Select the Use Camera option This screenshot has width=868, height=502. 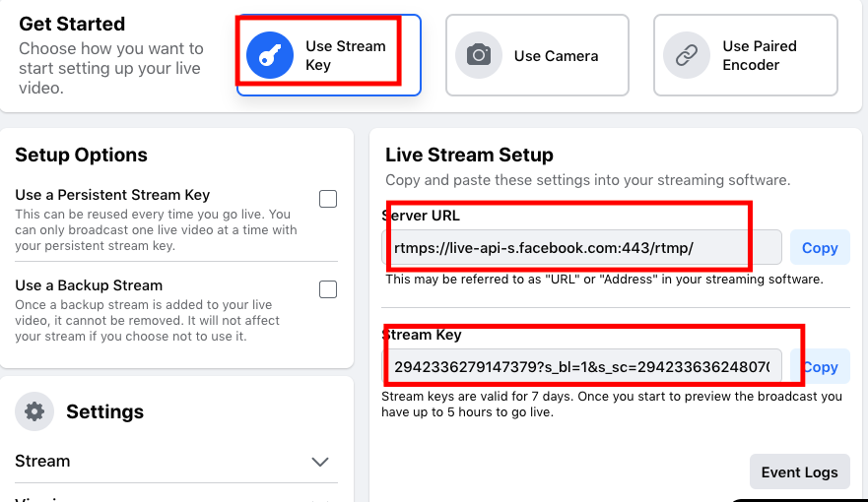[537, 55]
